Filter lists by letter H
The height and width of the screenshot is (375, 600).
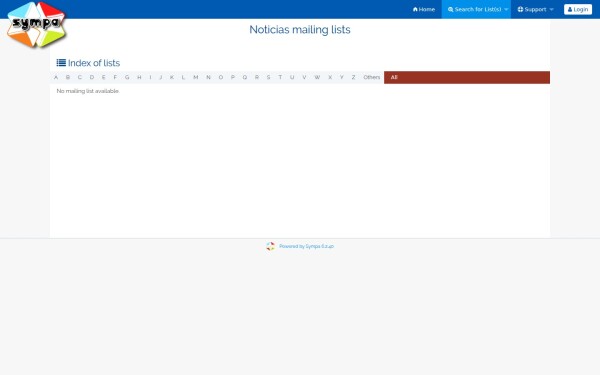click(139, 77)
